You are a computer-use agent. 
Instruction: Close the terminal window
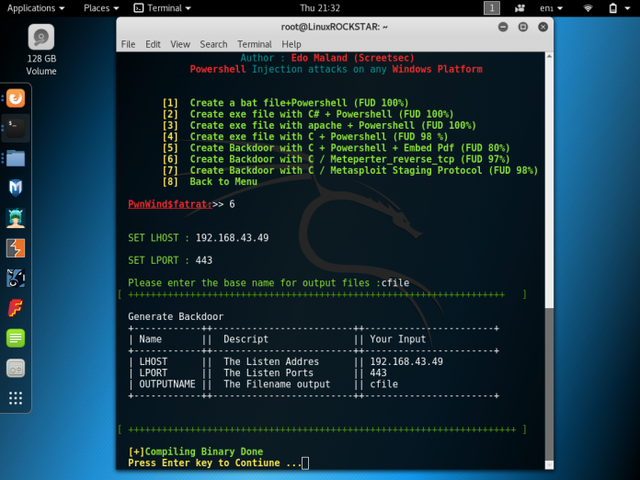pos(543,27)
